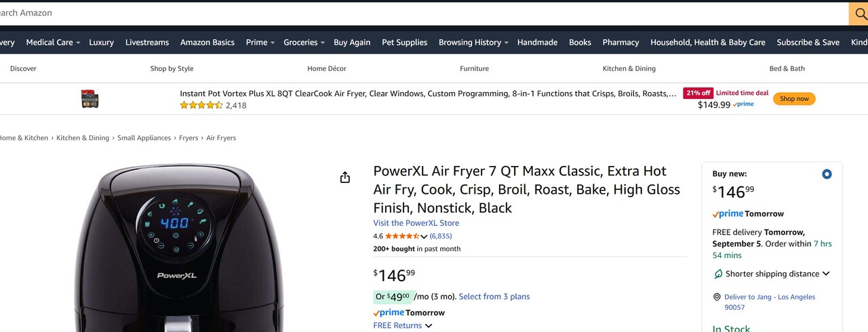Open the Select from 3 plans link
This screenshot has height=332, width=868.
pos(494,297)
